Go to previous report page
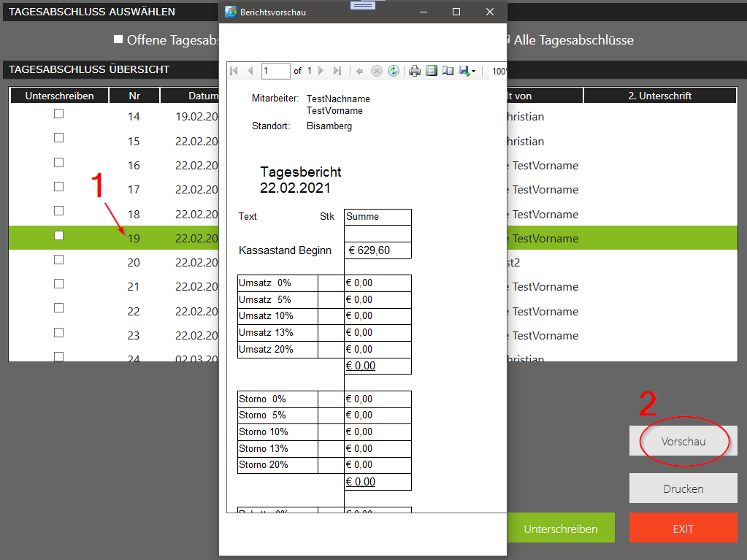Image resolution: width=747 pixels, height=560 pixels. click(250, 71)
